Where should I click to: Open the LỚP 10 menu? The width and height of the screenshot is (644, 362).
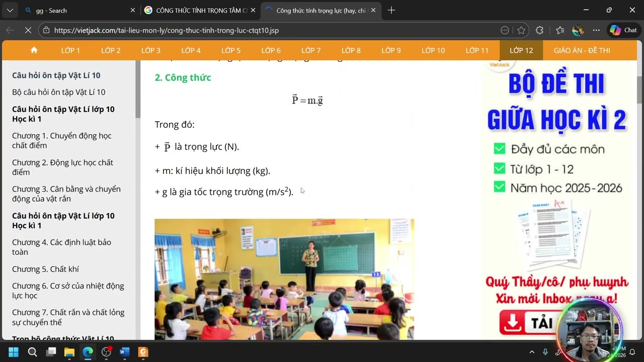(x=433, y=50)
